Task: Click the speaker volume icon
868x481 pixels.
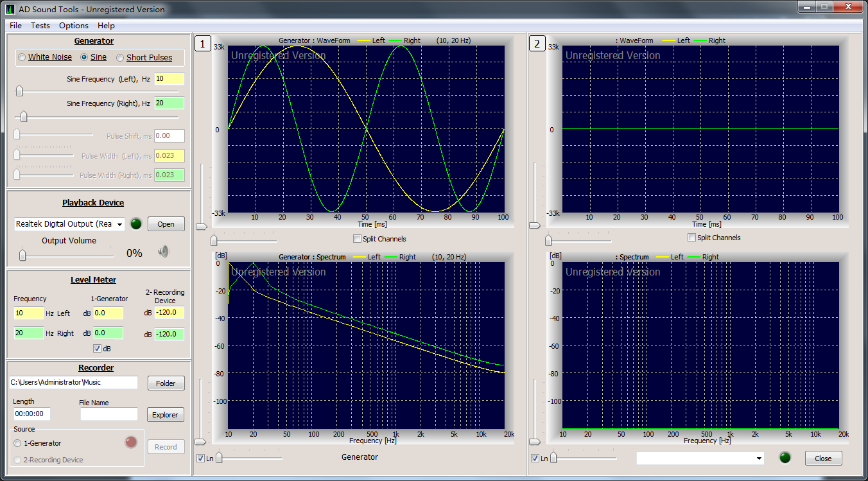Action: [164, 252]
